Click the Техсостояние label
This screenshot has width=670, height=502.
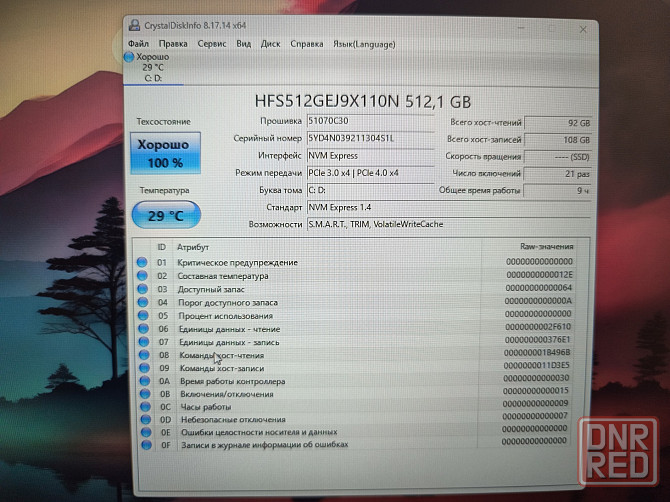coord(163,122)
